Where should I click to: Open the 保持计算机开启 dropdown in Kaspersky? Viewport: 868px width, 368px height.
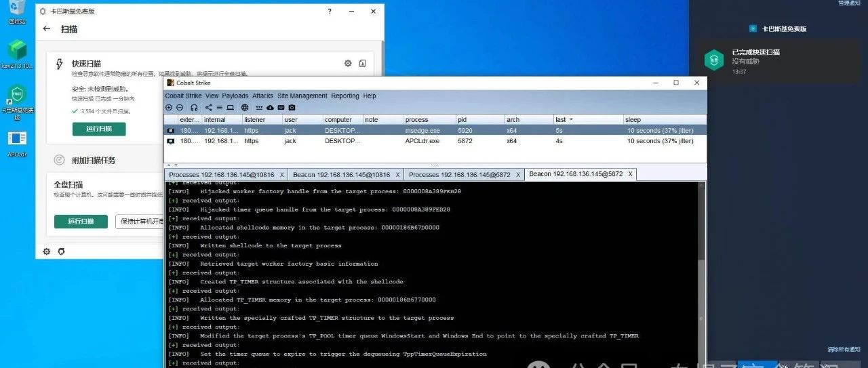click(x=140, y=221)
